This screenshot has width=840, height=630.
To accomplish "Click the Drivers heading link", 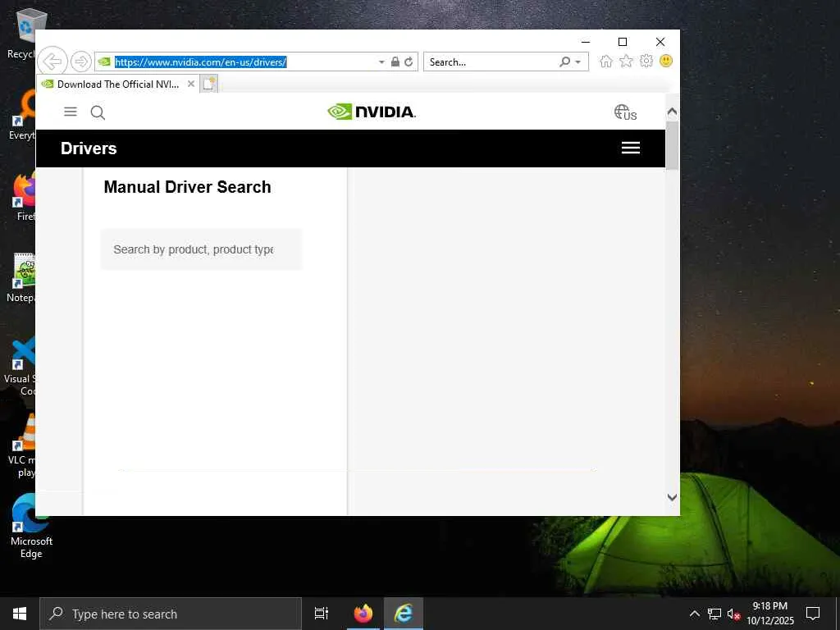I will point(89,148).
